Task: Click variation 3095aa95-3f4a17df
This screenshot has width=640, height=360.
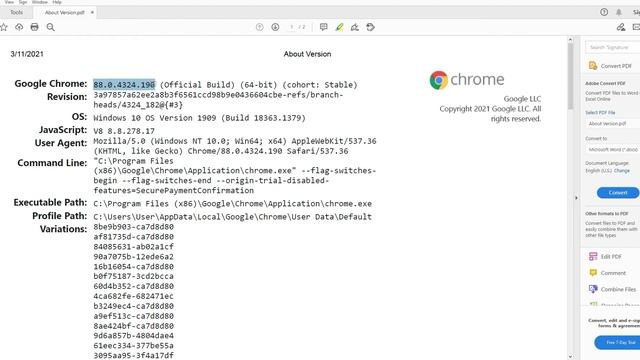Action: [x=133, y=356]
